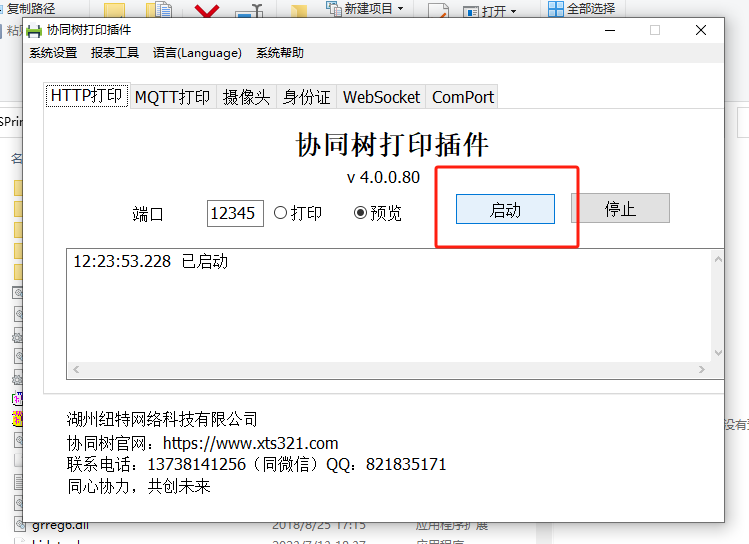Click the log horizontal scroll right arrow
This screenshot has width=749, height=544.
click(702, 369)
